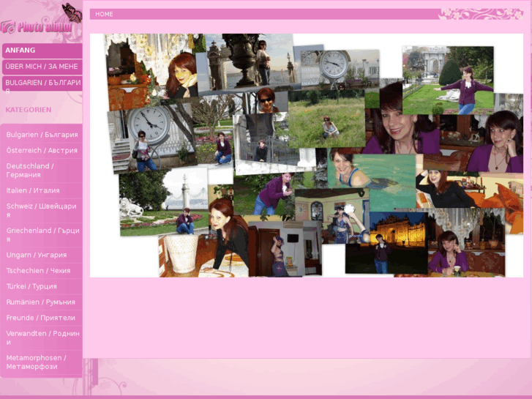Open Griechenland / Гърция category
Viewport: 532px width, 399px height.
(42, 235)
